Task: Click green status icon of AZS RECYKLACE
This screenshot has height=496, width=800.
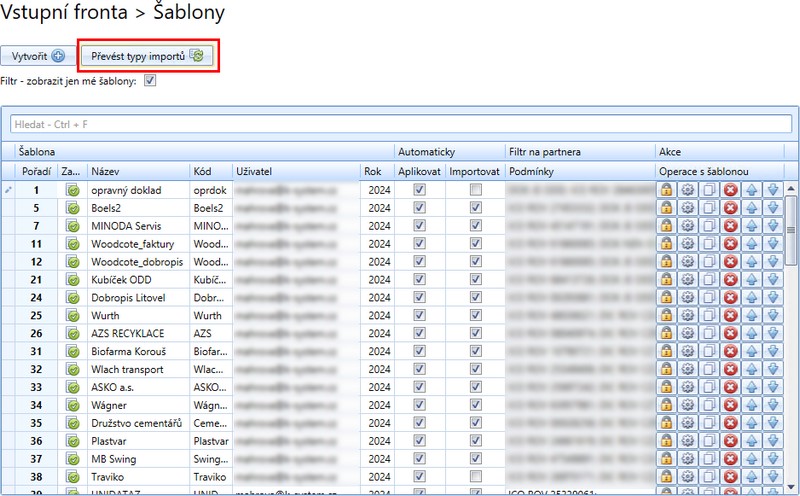Action: 72,333
